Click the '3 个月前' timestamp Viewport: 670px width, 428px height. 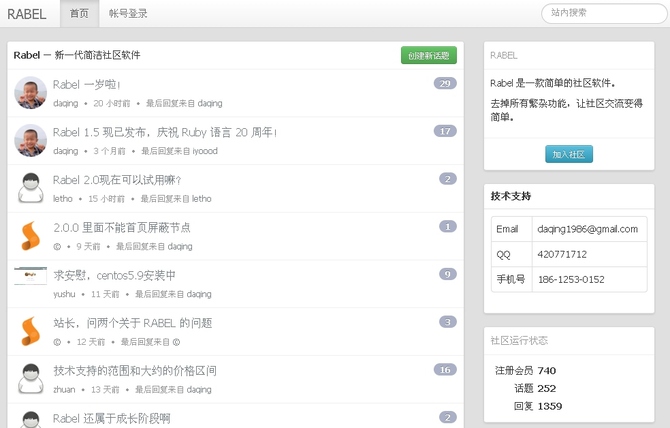[109, 151]
